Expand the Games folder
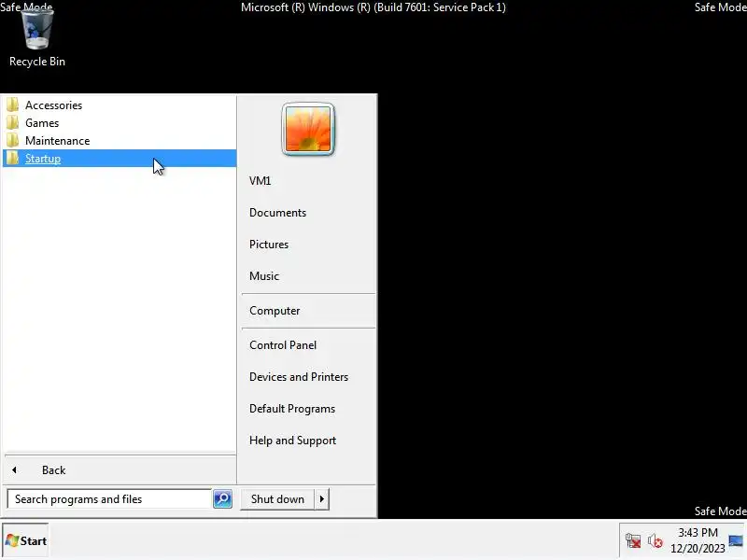This screenshot has height=560, width=747. coord(120,122)
